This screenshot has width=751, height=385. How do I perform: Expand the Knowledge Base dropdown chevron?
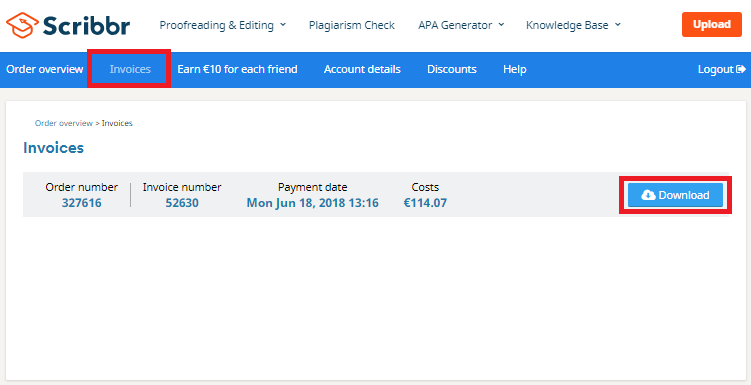coord(617,24)
